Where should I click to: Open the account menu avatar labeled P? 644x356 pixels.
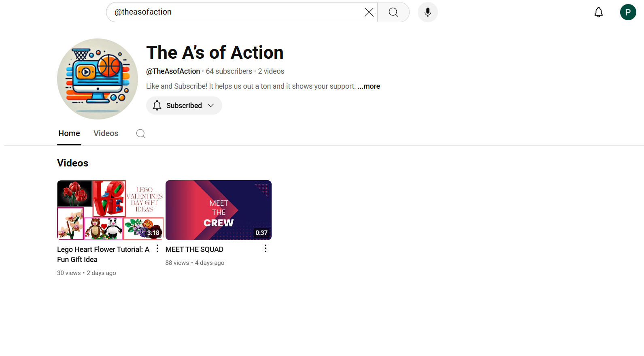(x=628, y=12)
